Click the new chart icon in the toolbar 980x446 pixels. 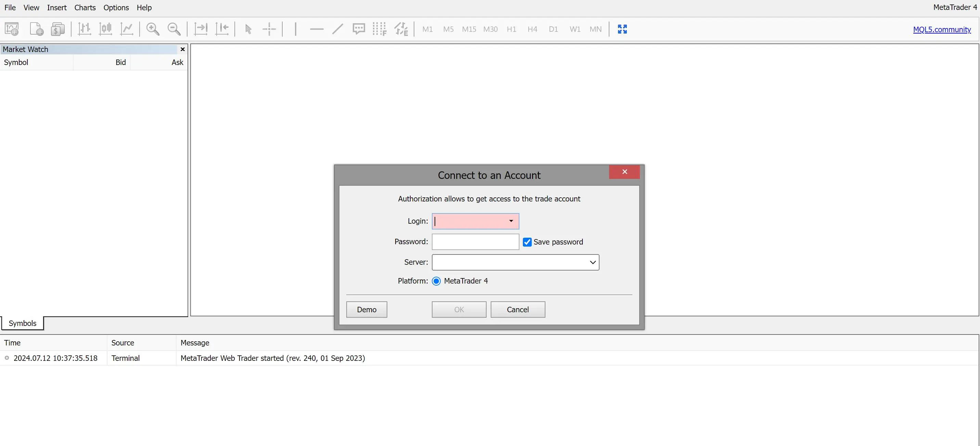[x=12, y=29]
